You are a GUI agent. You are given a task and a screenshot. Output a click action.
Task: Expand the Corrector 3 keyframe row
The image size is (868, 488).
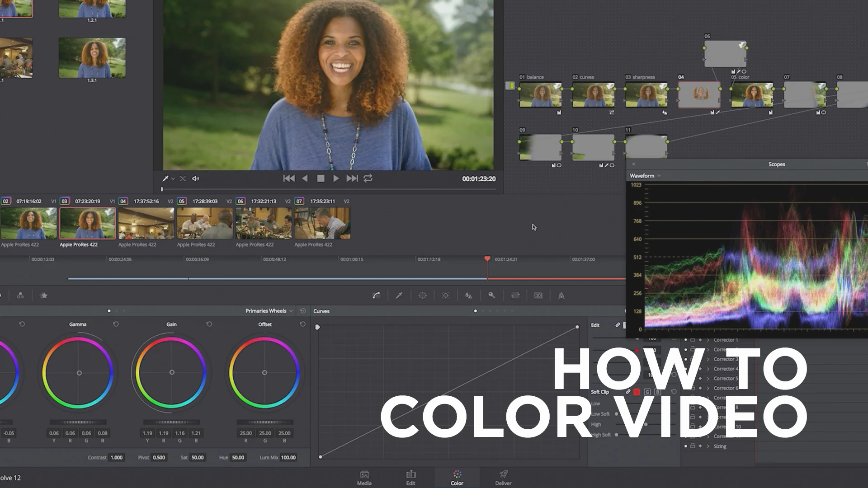tap(708, 359)
